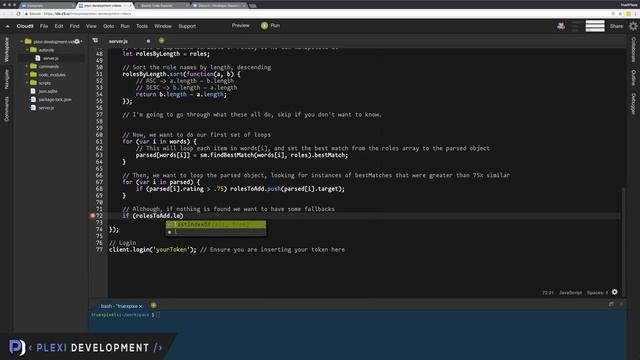
Task: Expand the node_modules folder arrow
Action: click(27, 75)
